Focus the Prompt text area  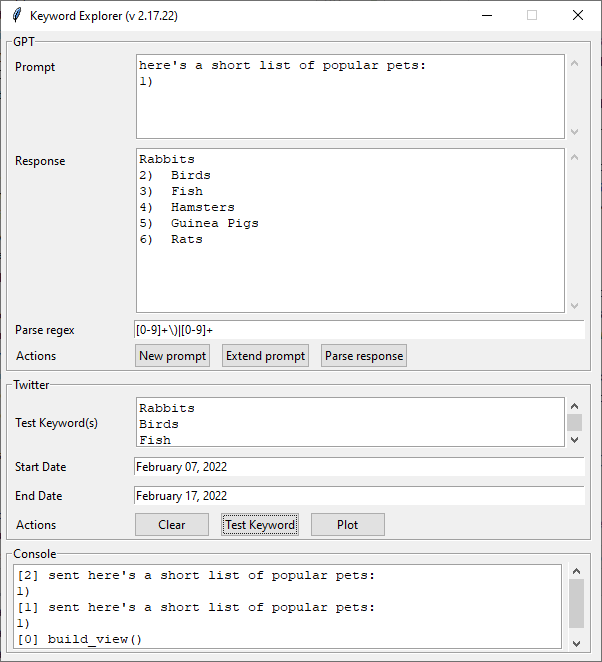(x=350, y=96)
